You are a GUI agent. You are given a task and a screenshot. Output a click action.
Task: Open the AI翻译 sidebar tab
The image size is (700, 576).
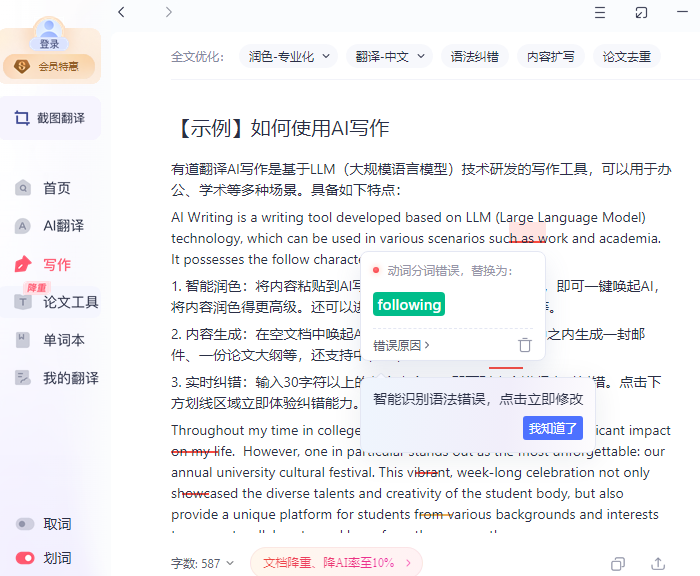point(62,226)
